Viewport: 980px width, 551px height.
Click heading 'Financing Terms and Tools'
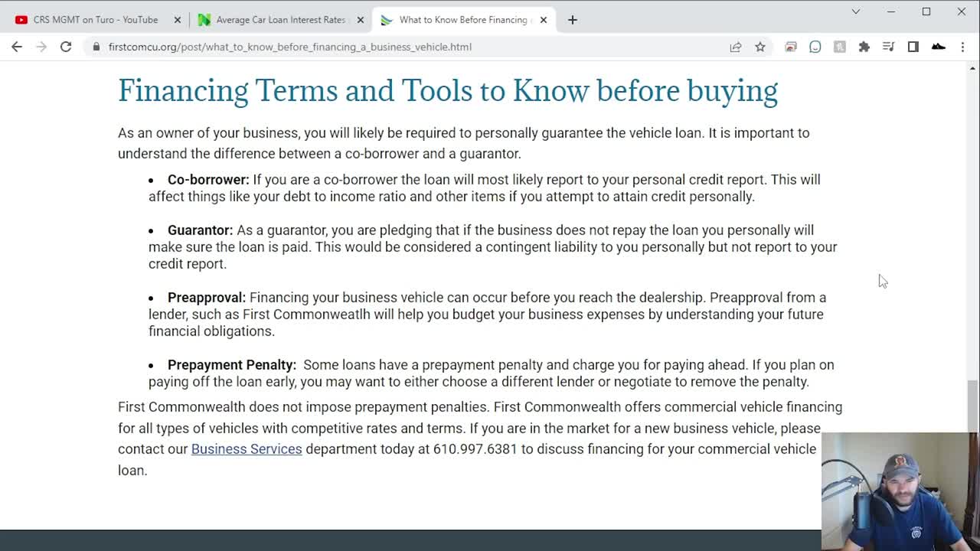click(448, 90)
